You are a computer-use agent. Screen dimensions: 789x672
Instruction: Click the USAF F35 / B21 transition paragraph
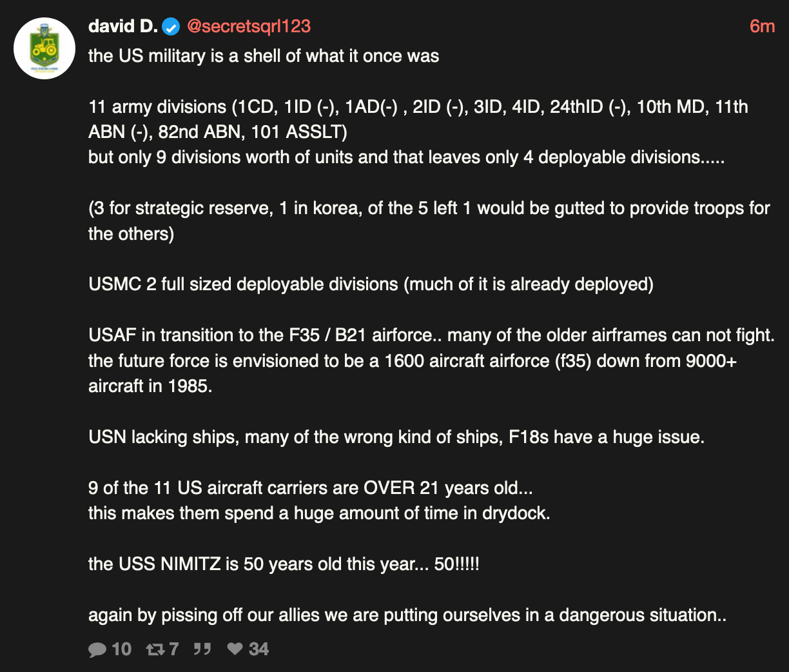(431, 361)
